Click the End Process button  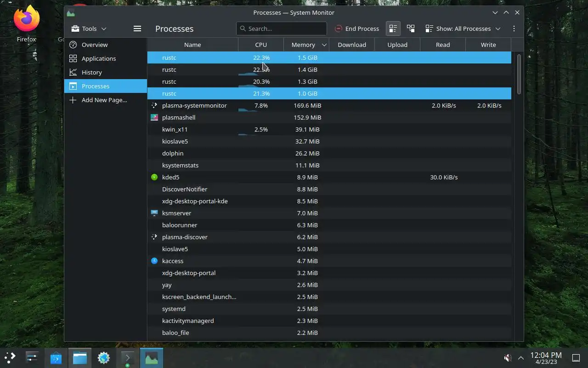[357, 29]
